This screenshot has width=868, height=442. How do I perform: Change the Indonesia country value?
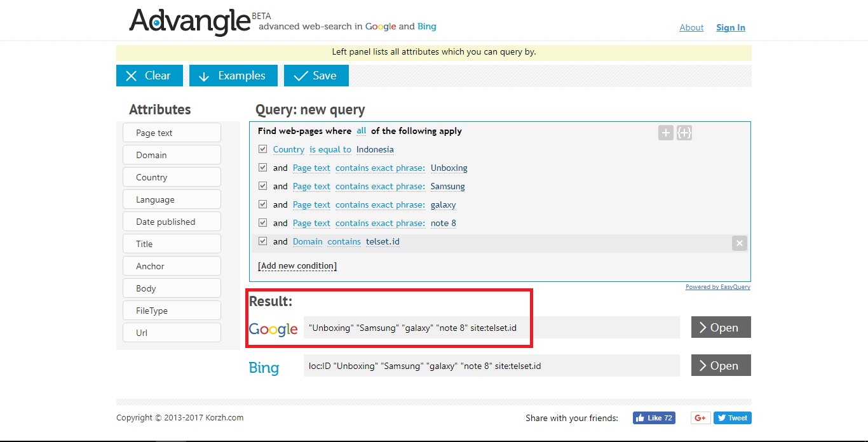coord(375,150)
